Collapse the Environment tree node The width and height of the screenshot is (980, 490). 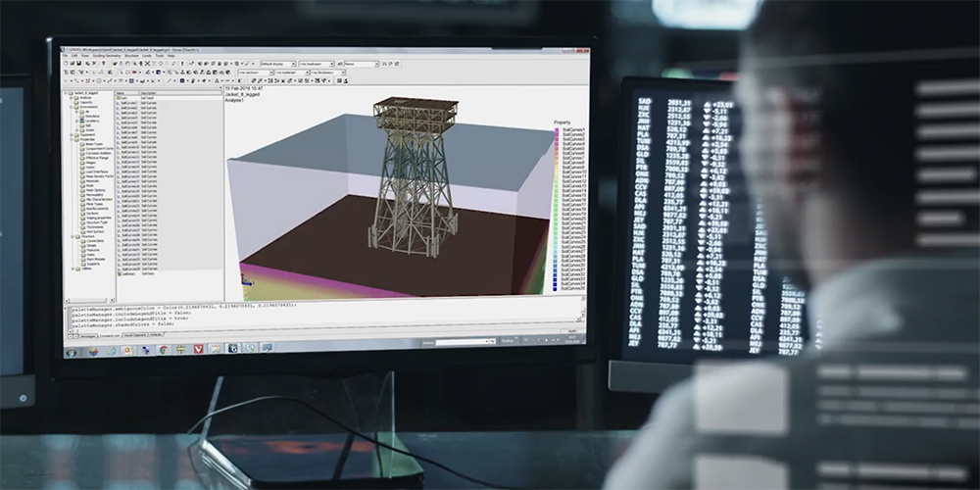point(71,107)
